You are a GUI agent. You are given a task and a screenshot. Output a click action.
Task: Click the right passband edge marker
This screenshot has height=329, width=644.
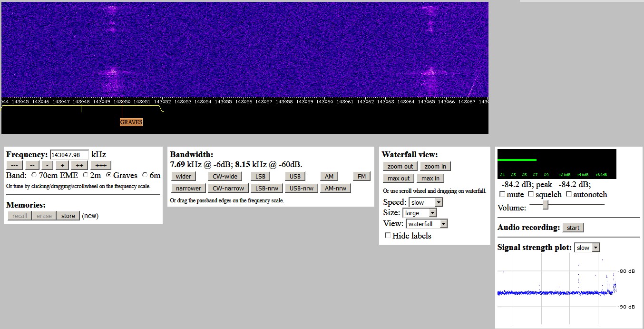tap(162, 109)
